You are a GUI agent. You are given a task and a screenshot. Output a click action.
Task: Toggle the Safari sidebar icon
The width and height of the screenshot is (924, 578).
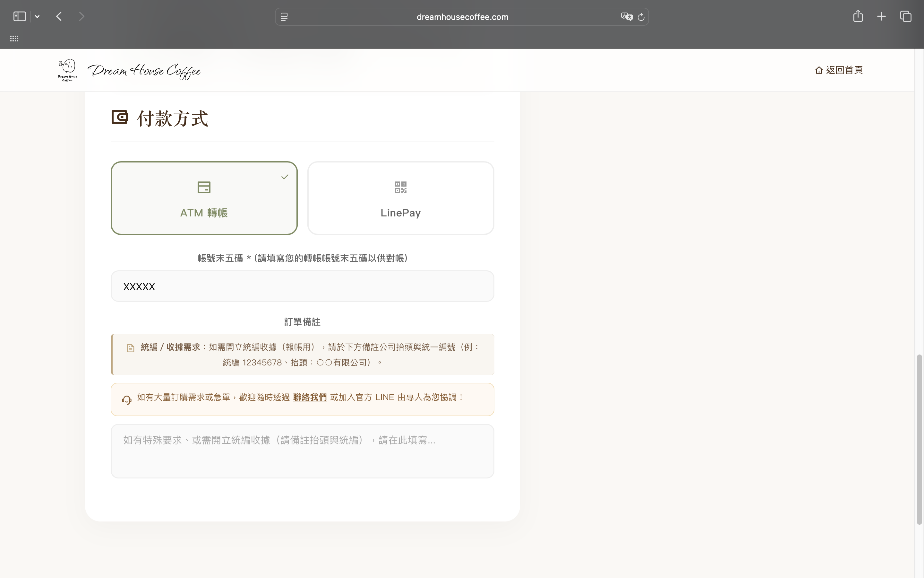[x=20, y=16]
